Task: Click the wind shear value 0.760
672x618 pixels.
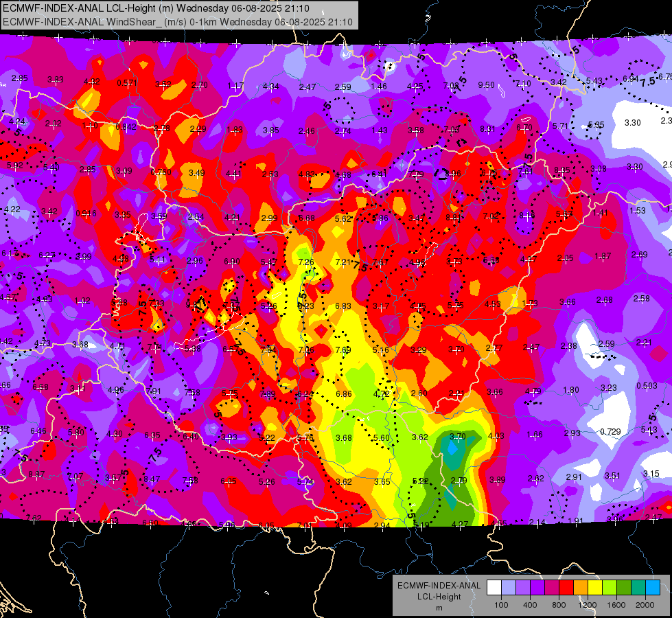Action: [x=161, y=172]
